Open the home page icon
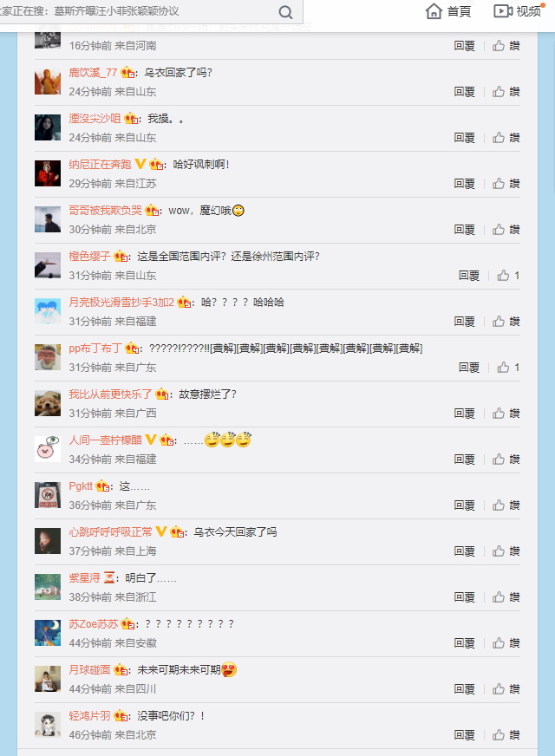The height and width of the screenshot is (756, 555). pyautogui.click(x=434, y=11)
